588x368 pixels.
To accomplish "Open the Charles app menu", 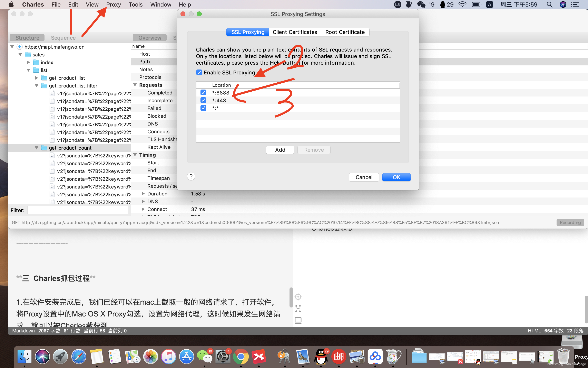I will pyautogui.click(x=33, y=4).
